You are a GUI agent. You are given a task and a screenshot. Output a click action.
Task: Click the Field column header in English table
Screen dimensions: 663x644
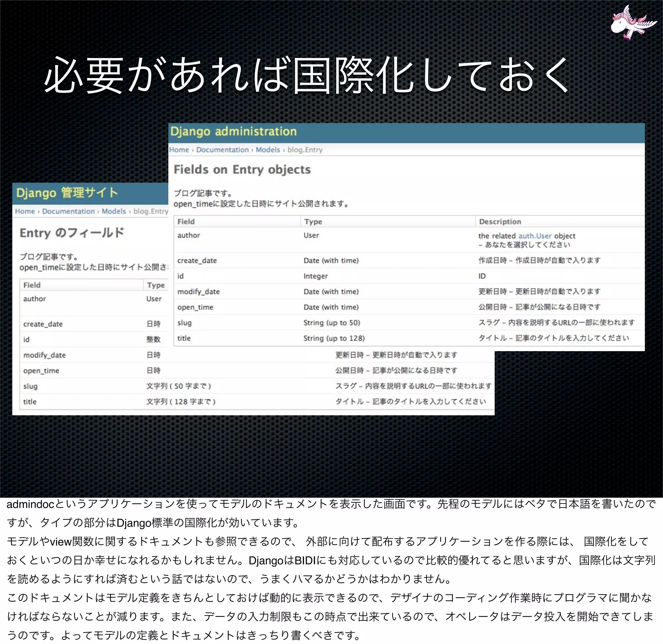[x=186, y=222]
